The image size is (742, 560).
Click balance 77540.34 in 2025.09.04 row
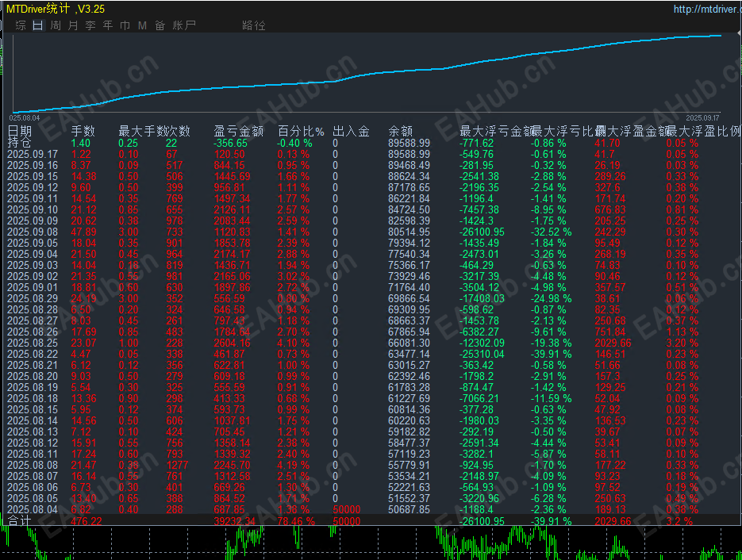tap(409, 255)
